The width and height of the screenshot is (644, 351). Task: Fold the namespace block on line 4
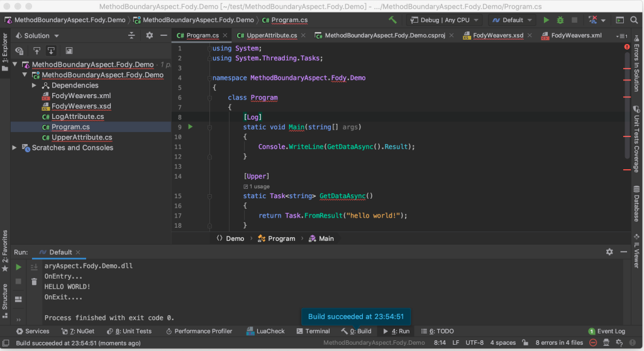[x=209, y=77]
